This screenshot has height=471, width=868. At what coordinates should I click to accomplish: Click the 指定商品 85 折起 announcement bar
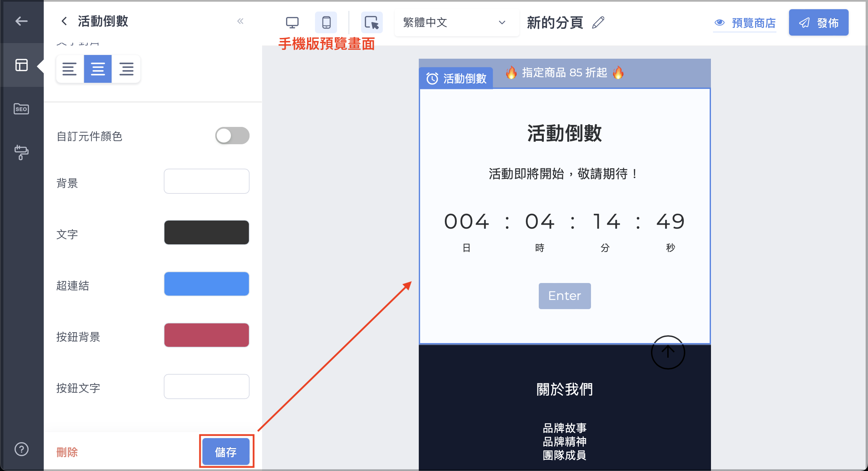point(565,73)
